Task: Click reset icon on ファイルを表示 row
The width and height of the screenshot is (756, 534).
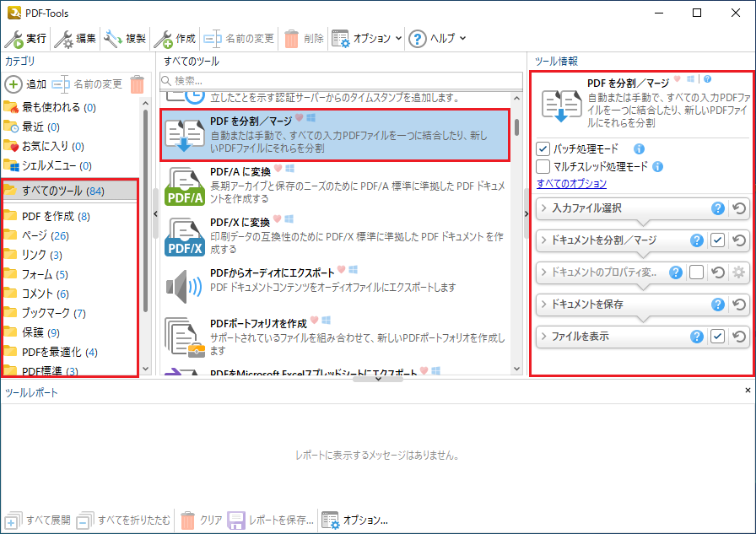Action: coord(739,337)
